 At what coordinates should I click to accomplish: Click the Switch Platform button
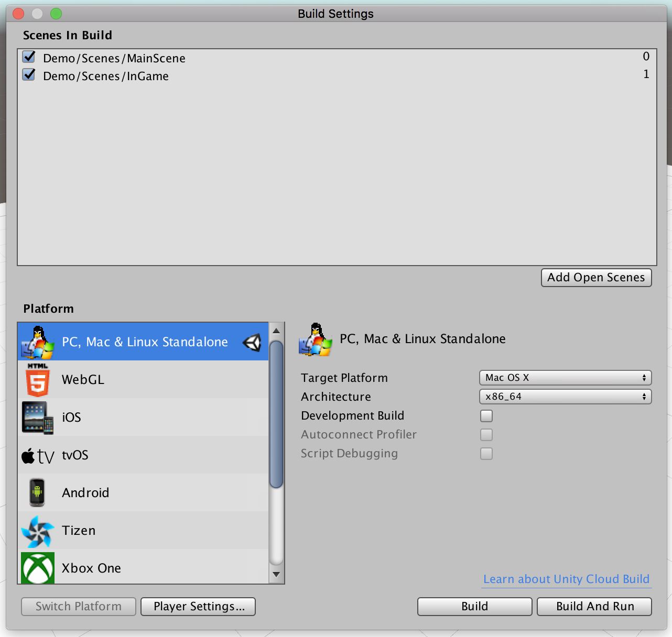[79, 607]
